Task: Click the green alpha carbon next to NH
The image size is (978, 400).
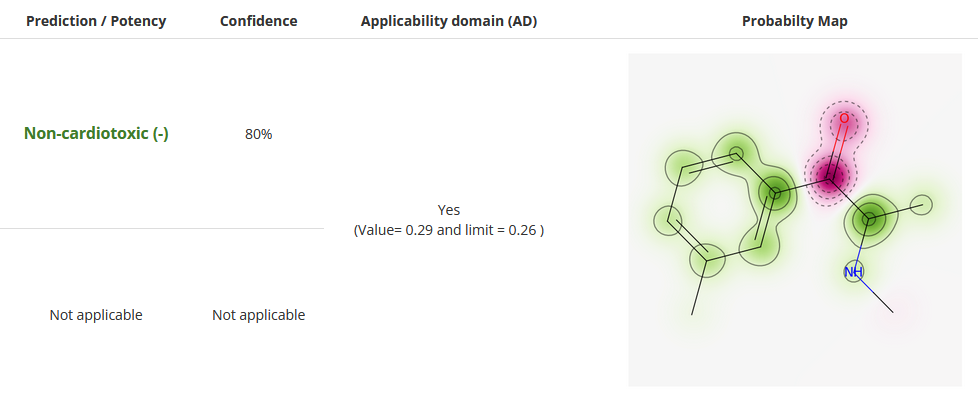Action: tap(868, 219)
